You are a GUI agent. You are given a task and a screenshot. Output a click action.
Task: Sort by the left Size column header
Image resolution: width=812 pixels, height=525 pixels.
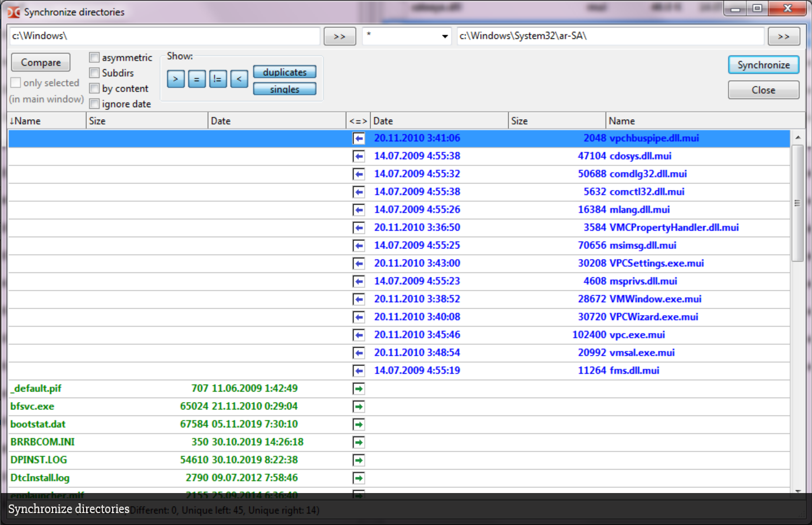coord(147,121)
